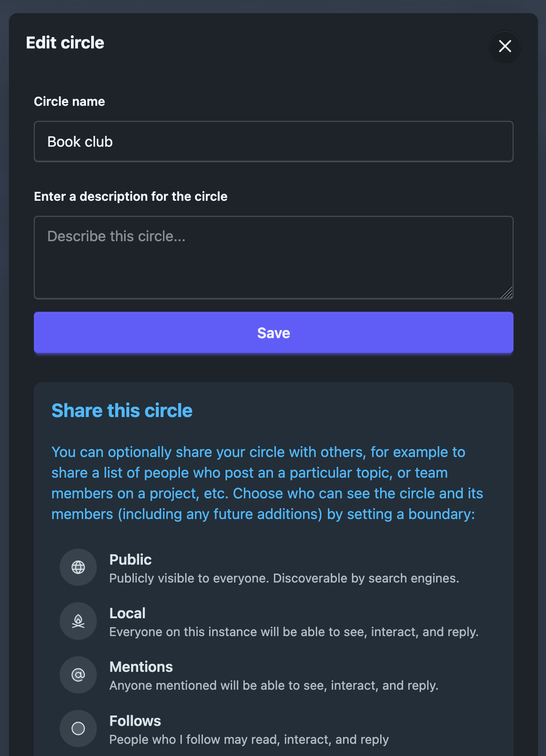Click the Follows circle icon
The width and height of the screenshot is (546, 756).
78,729
